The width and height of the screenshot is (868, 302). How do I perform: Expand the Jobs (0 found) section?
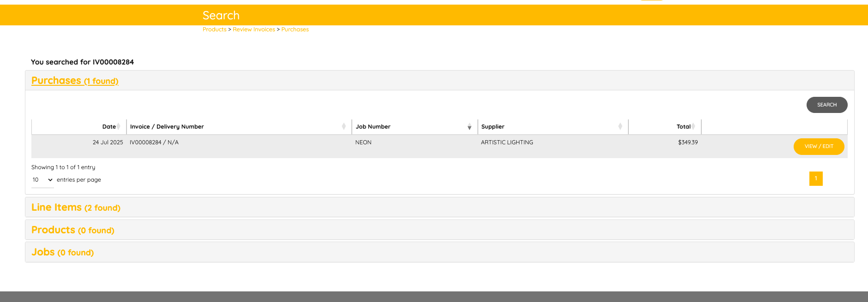(x=63, y=252)
